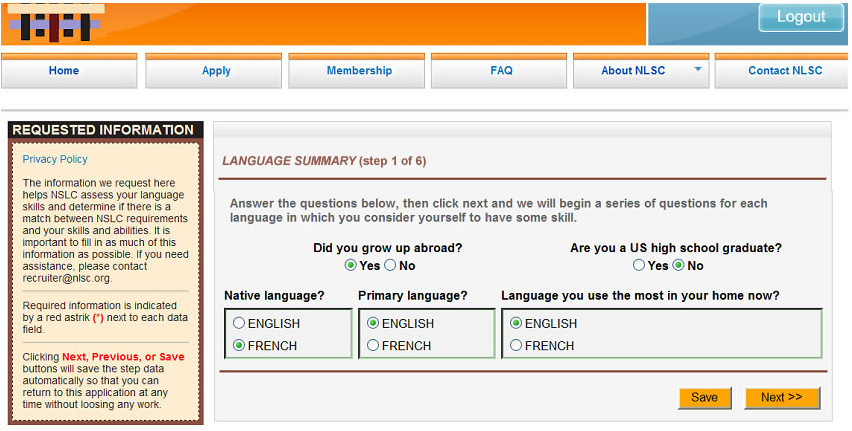The image size is (852, 431).
Task: Click the 'Did you grow up abroad?' question
Action: (387, 248)
